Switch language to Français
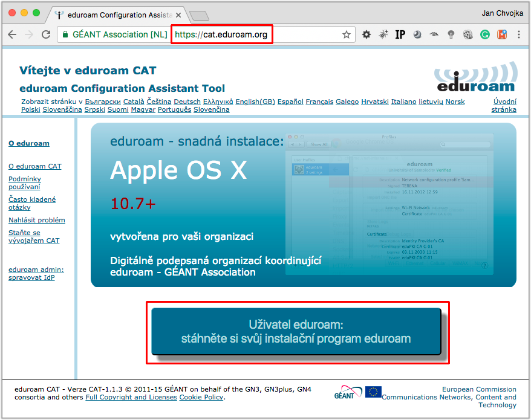 319,102
